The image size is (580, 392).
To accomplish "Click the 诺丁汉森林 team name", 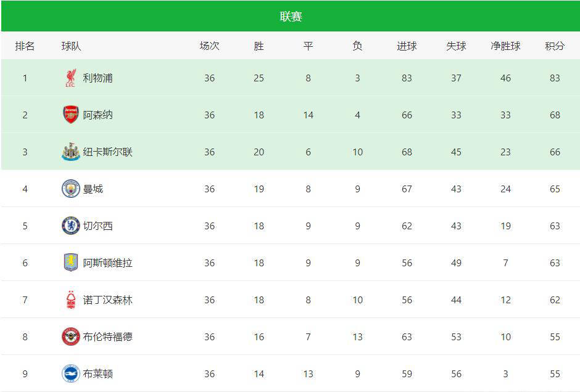I will click(107, 300).
